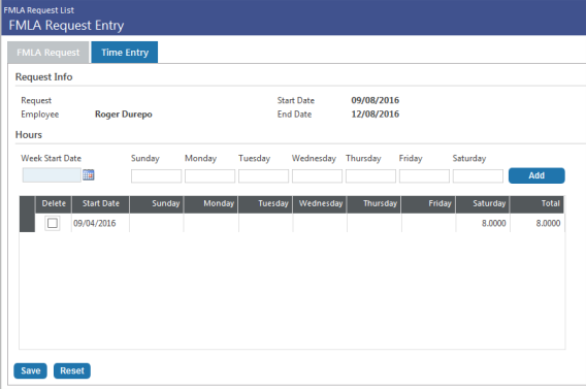The height and width of the screenshot is (389, 586).
Task: Click the Sunday column header in grid
Action: click(x=157, y=204)
